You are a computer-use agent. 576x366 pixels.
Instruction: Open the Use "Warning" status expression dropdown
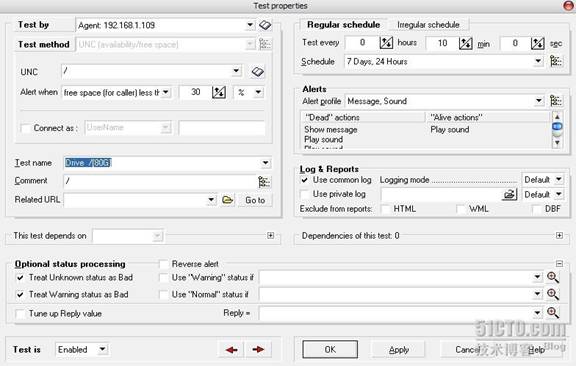click(x=537, y=277)
